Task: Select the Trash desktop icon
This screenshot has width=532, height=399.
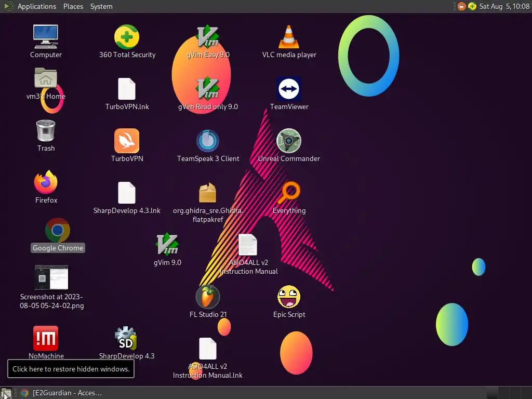Action: click(x=46, y=130)
